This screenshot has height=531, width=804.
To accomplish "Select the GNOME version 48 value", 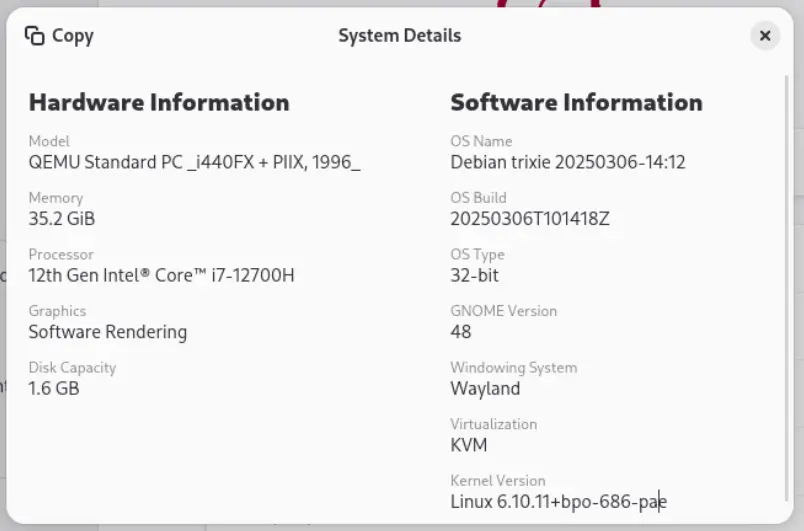I will pyautogui.click(x=460, y=332).
